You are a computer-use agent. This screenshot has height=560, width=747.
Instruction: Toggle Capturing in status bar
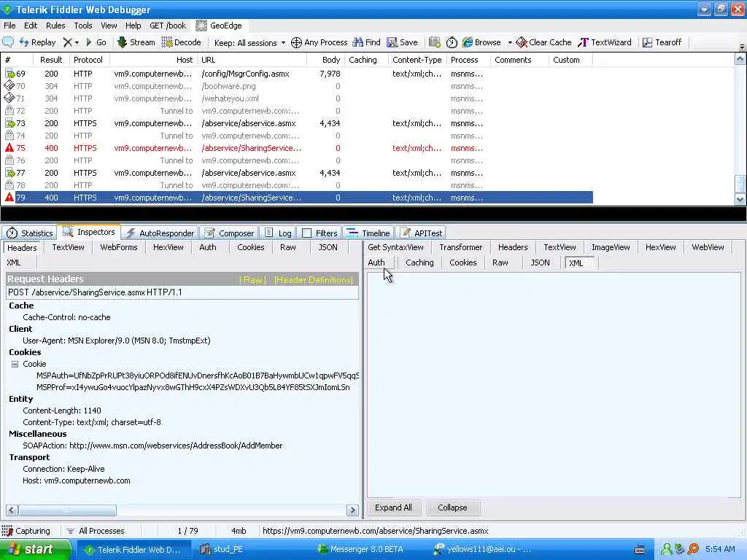[26, 531]
